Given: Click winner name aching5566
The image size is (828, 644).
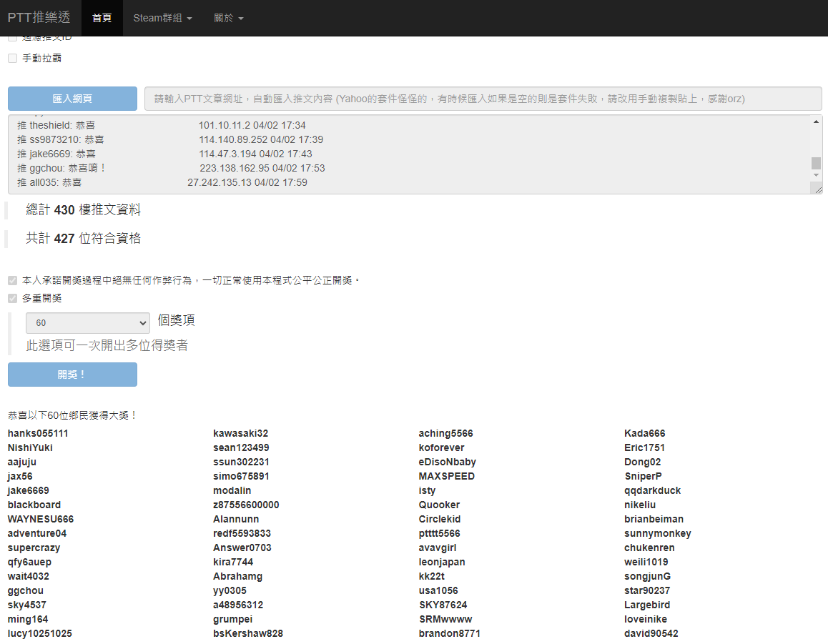Looking at the screenshot, I should [446, 433].
